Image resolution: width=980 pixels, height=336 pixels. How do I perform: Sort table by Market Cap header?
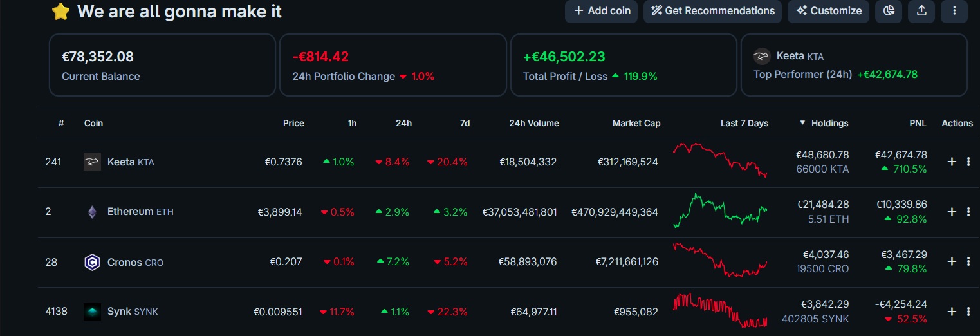pos(636,123)
